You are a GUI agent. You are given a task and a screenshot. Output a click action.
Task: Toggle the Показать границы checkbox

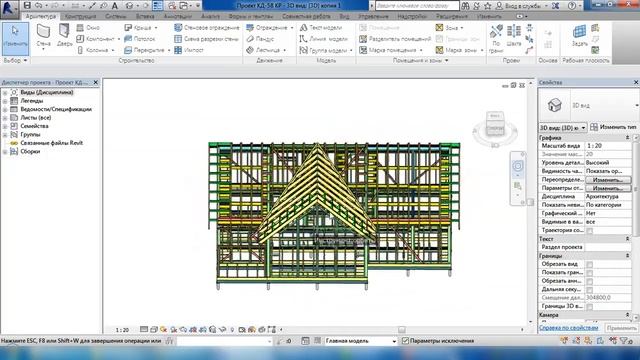point(589,273)
